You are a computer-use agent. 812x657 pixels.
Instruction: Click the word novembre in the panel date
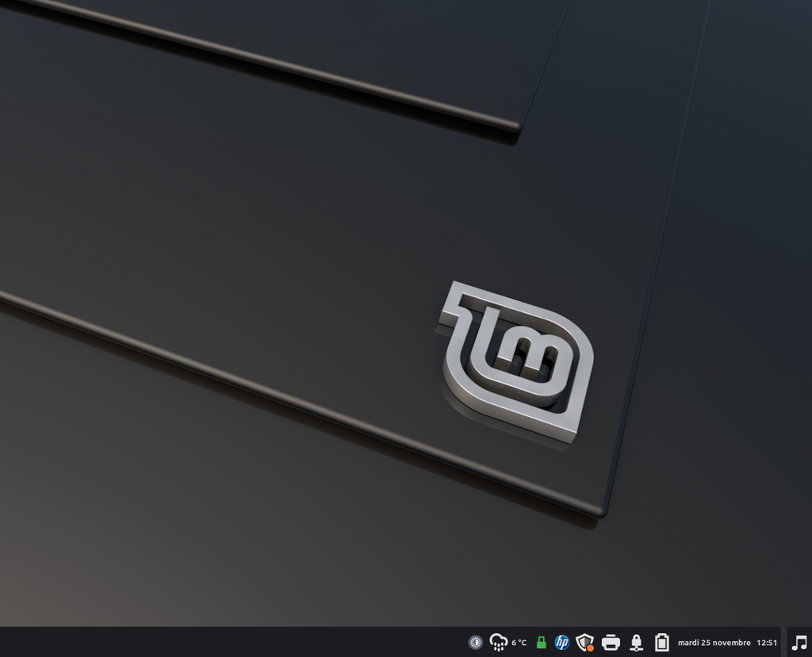click(x=731, y=643)
